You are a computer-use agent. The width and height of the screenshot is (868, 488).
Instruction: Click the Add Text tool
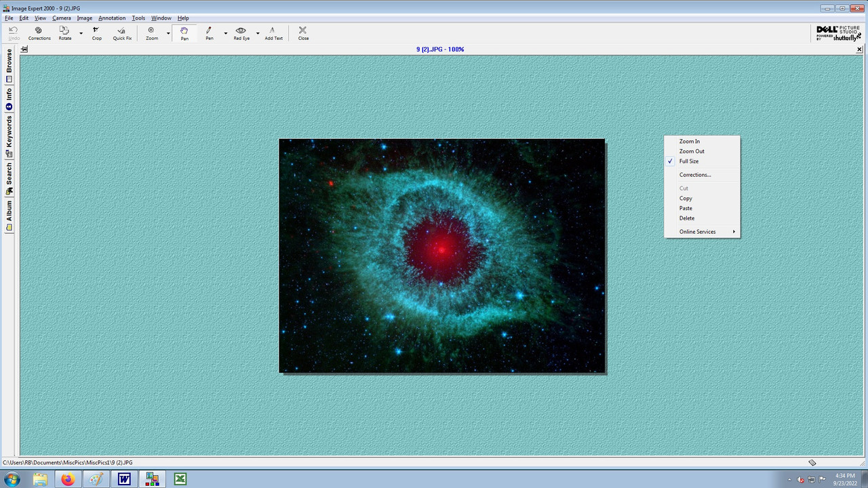point(273,33)
